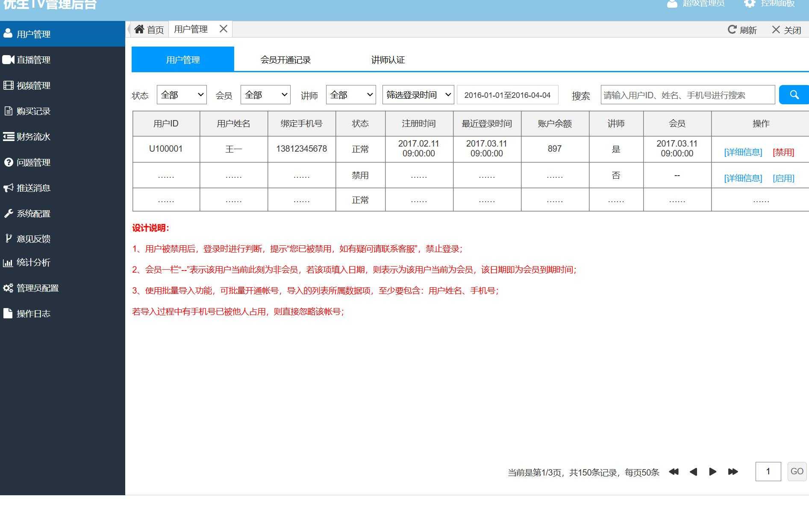Disable user U100001 via 禁用 link
The height and width of the screenshot is (532, 809).
pos(783,152)
